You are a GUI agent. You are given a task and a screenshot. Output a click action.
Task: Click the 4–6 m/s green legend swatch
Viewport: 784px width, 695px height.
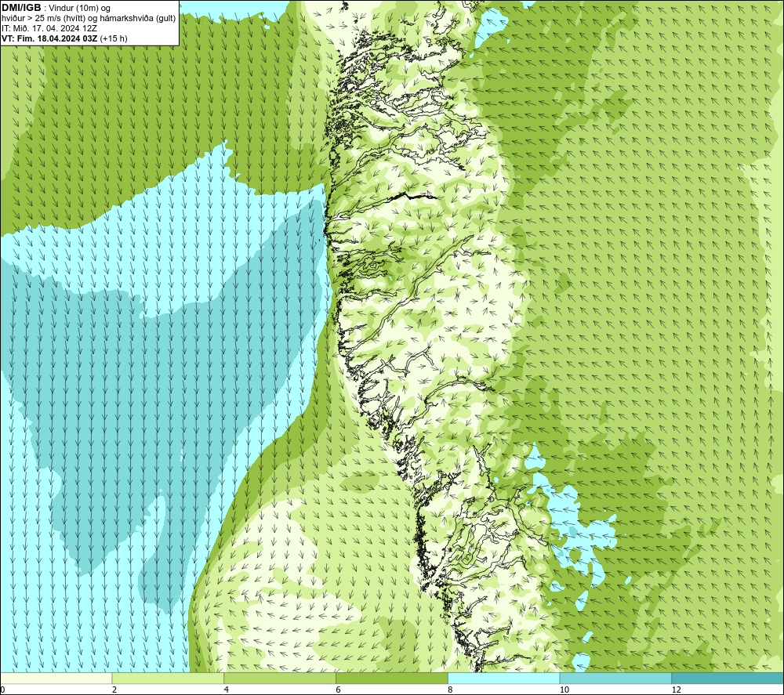coord(280,678)
